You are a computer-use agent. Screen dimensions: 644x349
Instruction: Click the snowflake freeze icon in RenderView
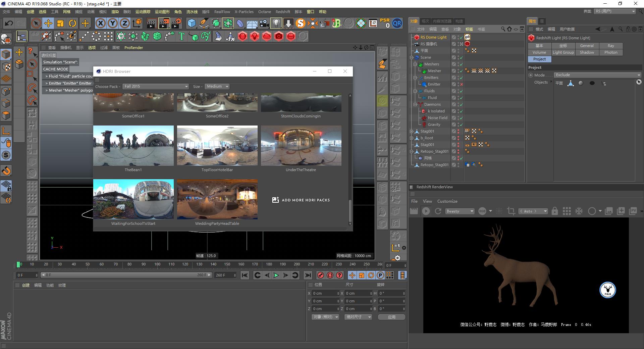click(x=579, y=211)
